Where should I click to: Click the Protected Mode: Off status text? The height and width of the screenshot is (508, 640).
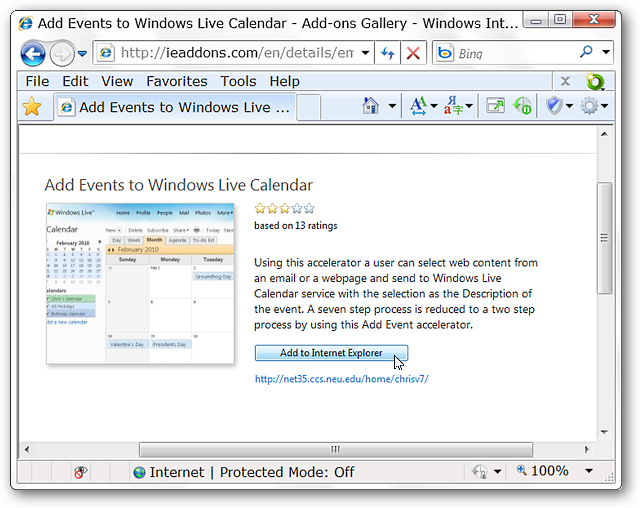click(287, 472)
